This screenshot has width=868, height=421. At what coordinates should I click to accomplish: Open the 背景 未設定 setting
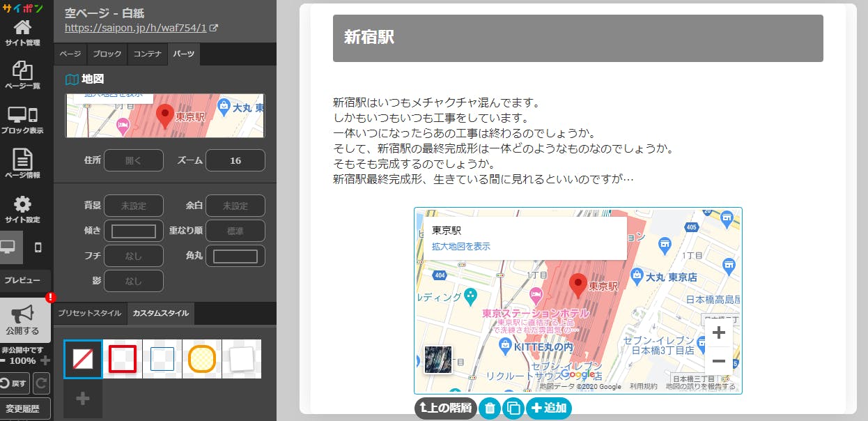(133, 206)
